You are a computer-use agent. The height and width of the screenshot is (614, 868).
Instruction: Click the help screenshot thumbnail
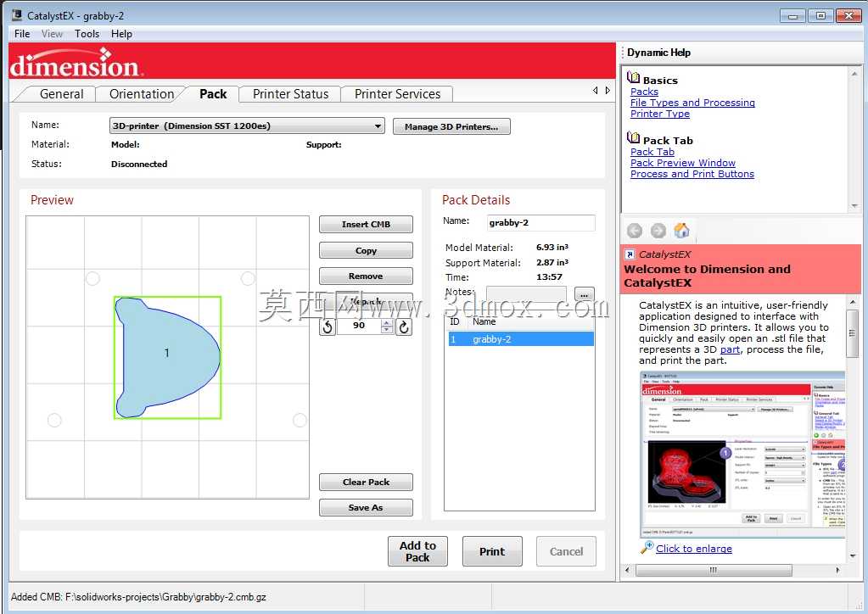click(x=742, y=454)
